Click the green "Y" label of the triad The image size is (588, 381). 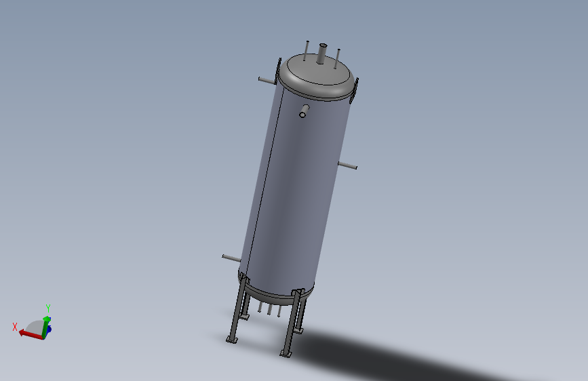tap(48, 308)
